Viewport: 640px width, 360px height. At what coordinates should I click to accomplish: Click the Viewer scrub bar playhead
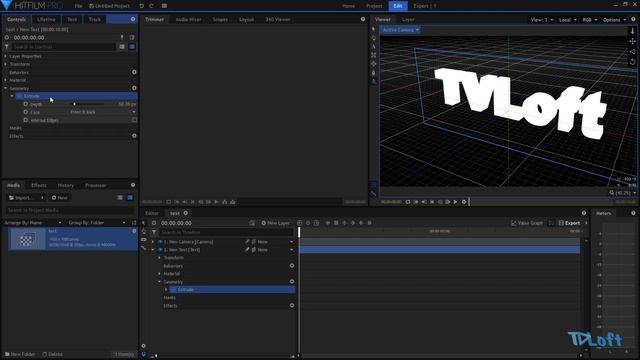pos(469,202)
